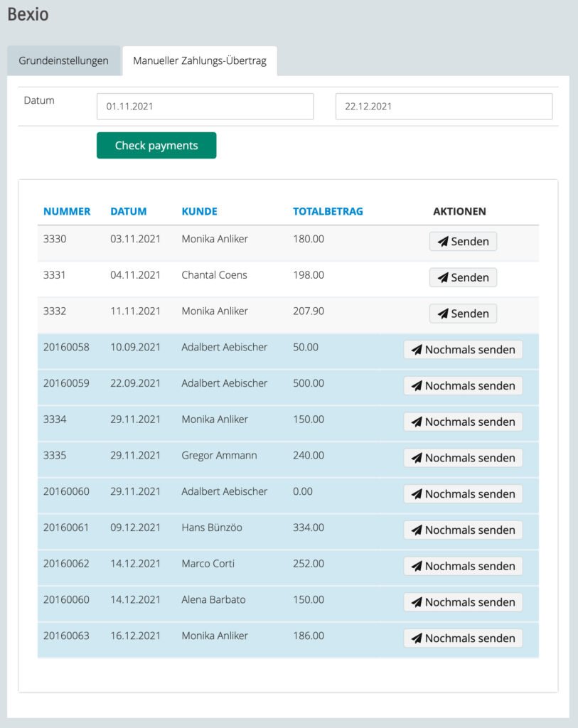Click resend icon for invoice 20160058
The height and width of the screenshot is (728, 578).
(417, 350)
